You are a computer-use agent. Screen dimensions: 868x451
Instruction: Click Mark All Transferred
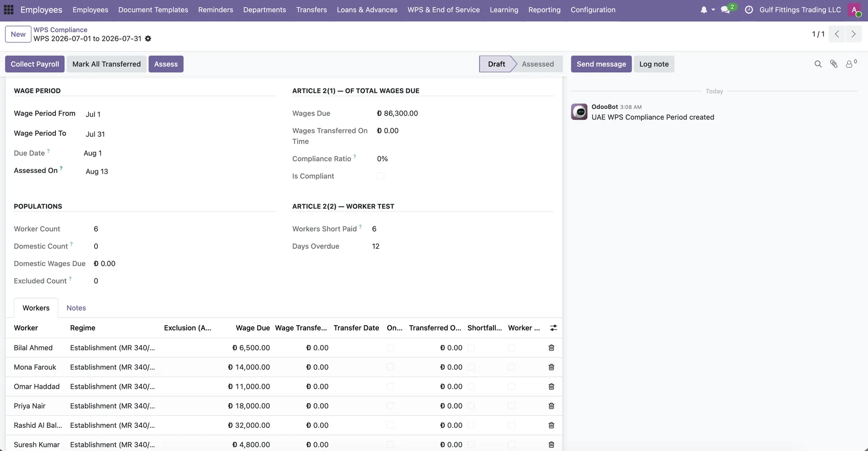pyautogui.click(x=107, y=64)
